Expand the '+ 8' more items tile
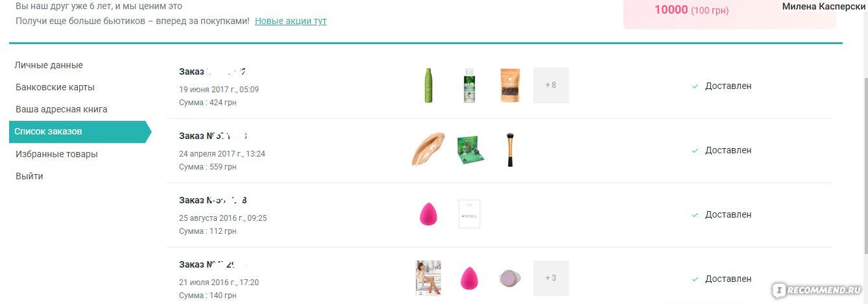 pos(551,85)
